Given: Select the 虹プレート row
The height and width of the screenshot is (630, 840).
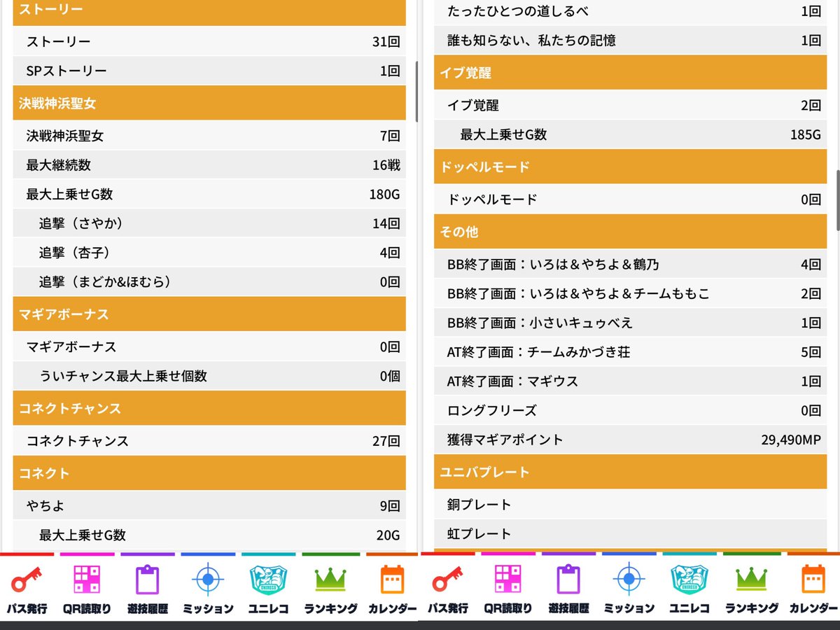Looking at the screenshot, I should [x=630, y=533].
